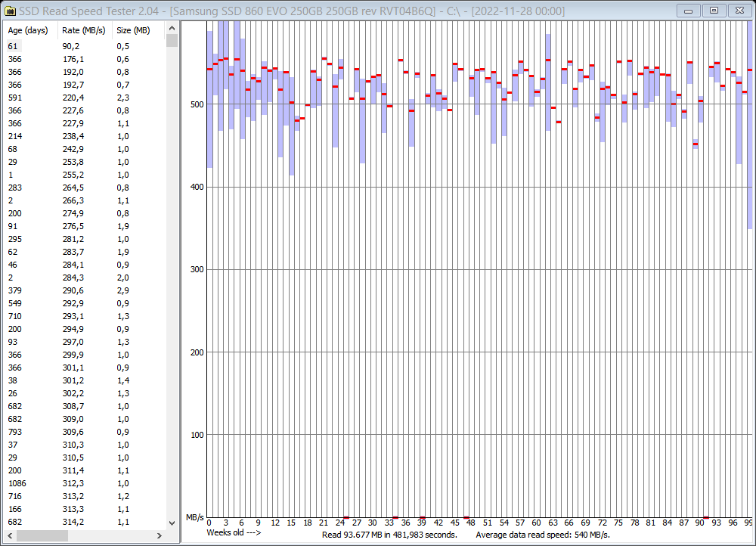Click the list's scroll up arrow
Screen dimensions: 756x546
[172, 28]
